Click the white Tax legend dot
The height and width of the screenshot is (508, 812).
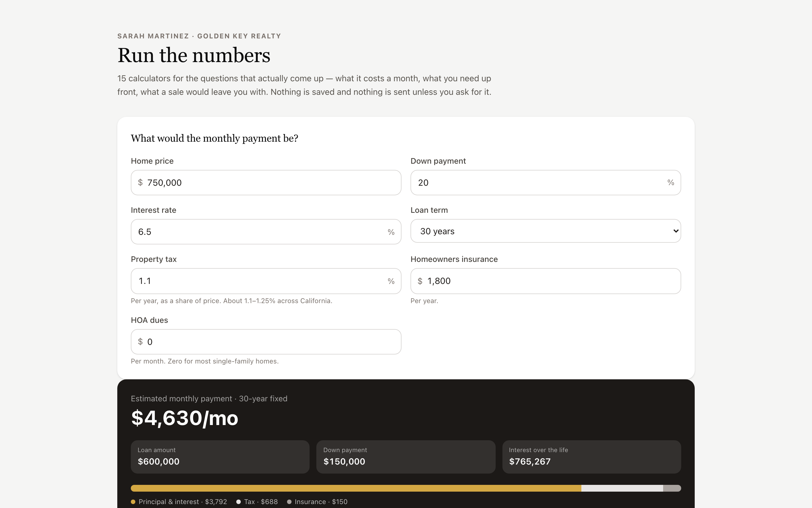(x=239, y=502)
